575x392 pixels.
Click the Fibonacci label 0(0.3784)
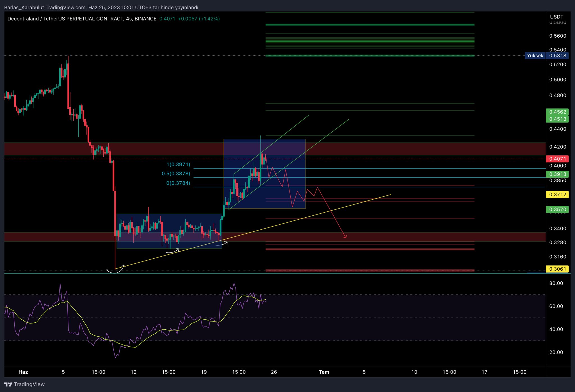coord(178,183)
